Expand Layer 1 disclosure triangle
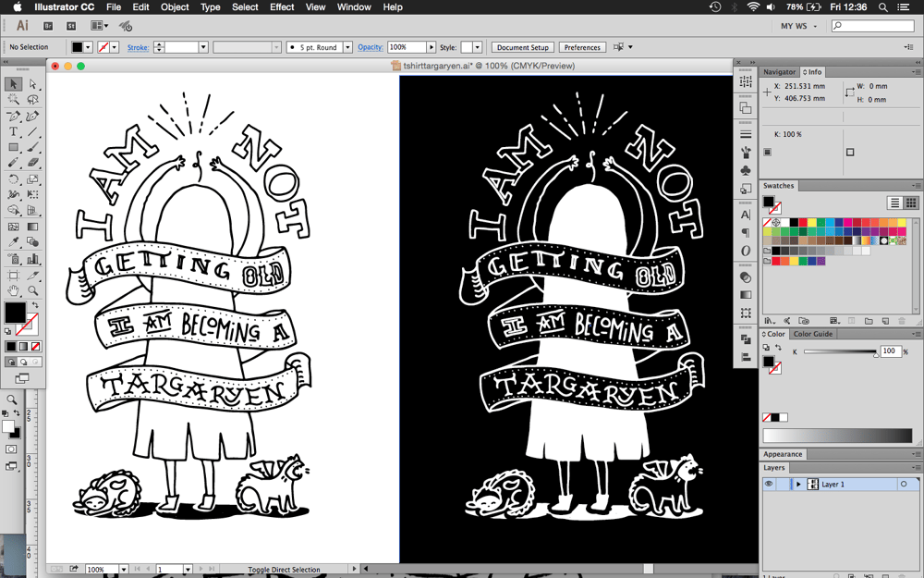 click(x=798, y=485)
